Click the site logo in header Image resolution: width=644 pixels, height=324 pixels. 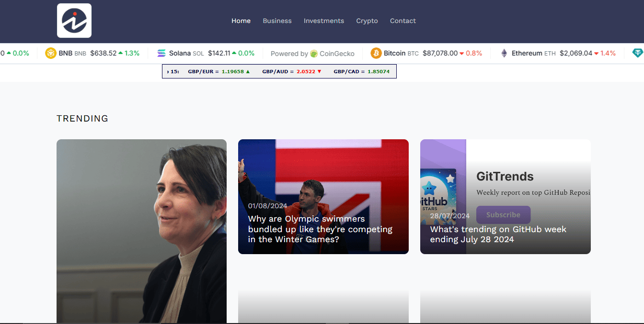point(74,21)
